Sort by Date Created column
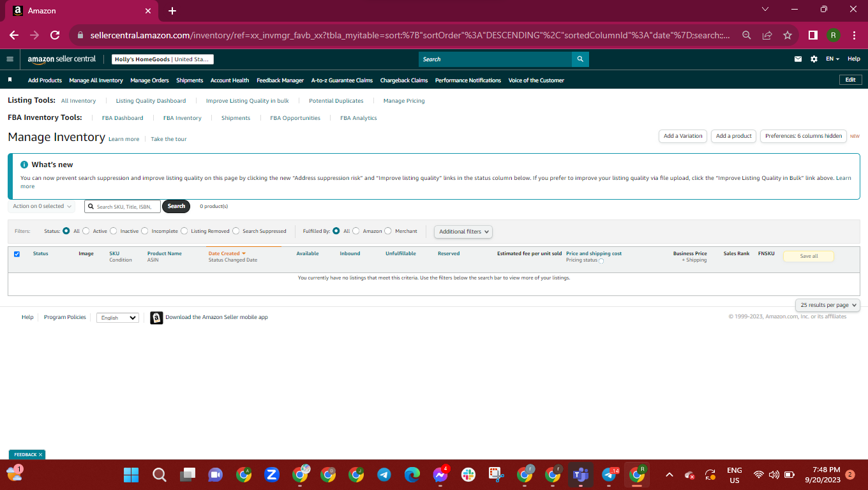 click(x=227, y=254)
